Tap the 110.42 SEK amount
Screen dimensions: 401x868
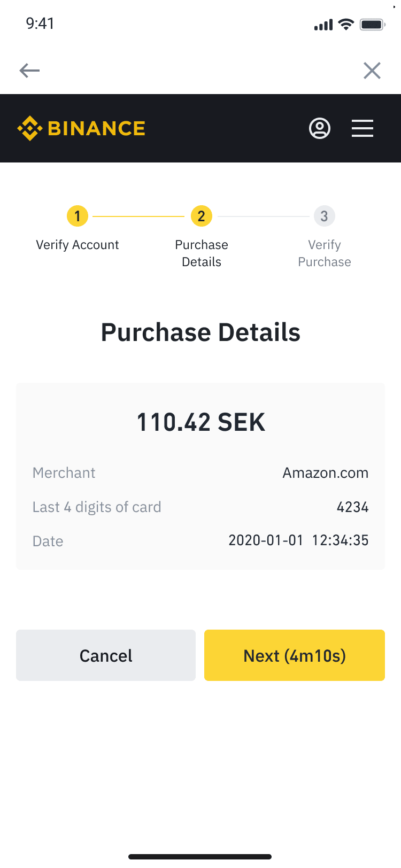pyautogui.click(x=201, y=422)
